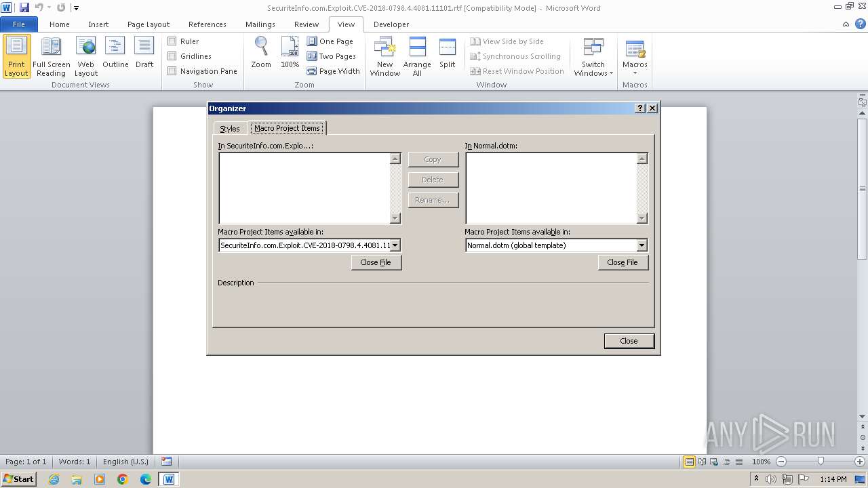Screen dimensions: 868x488
Task: Open the Macros button
Action: [x=635, y=57]
